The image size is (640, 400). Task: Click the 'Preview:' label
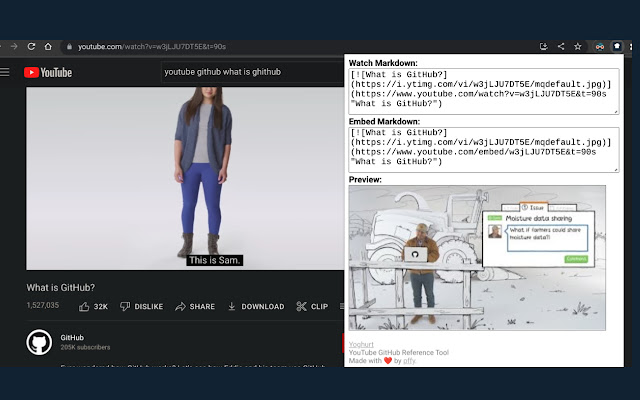coord(365,180)
